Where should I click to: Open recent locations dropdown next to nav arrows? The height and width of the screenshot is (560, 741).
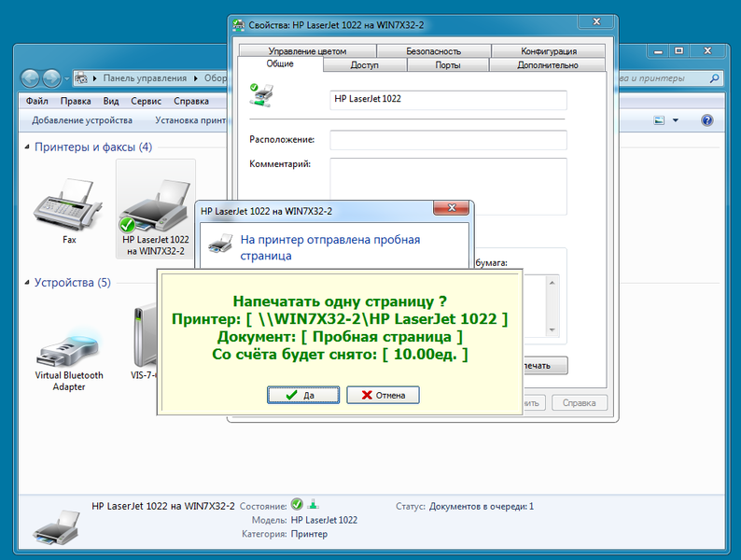coord(66,78)
